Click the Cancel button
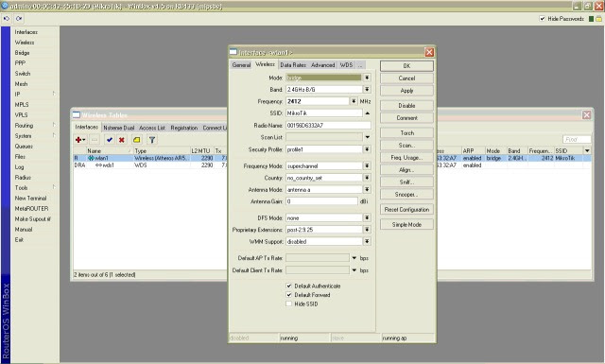This screenshot has width=605, height=364. pos(406,78)
